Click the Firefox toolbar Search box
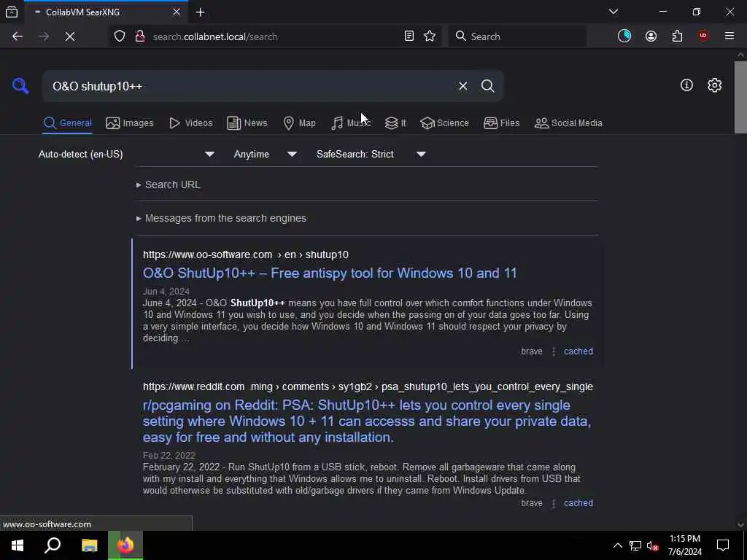747x560 pixels. coord(518,36)
